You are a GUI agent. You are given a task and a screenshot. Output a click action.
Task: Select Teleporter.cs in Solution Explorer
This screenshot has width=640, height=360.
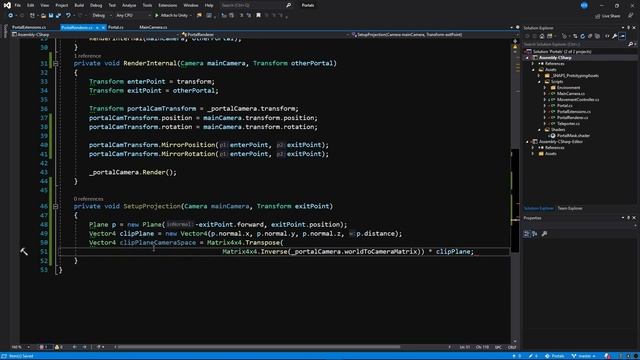pyautogui.click(x=568, y=124)
